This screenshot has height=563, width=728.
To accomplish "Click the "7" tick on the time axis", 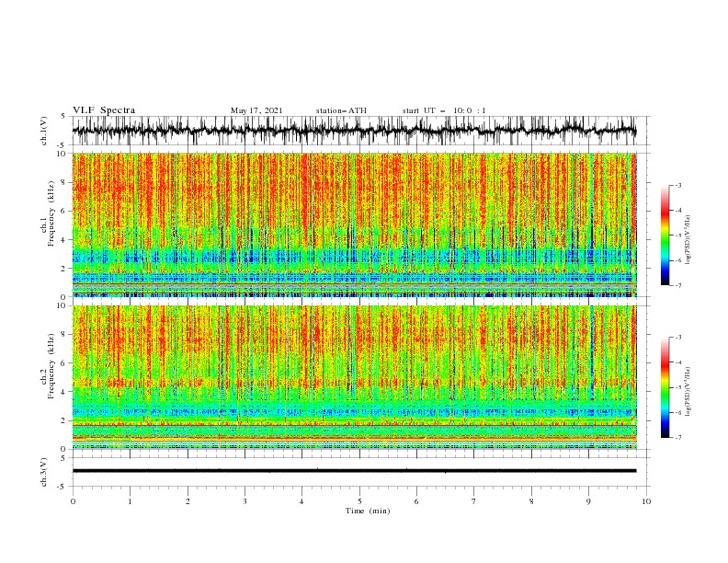I will (474, 501).
